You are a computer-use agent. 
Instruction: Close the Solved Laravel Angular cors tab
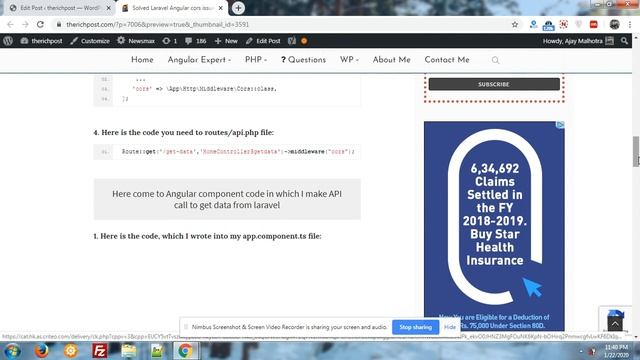click(220, 8)
